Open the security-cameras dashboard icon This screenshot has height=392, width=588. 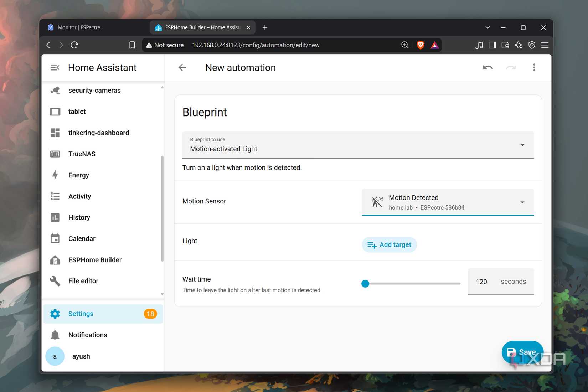[55, 91]
